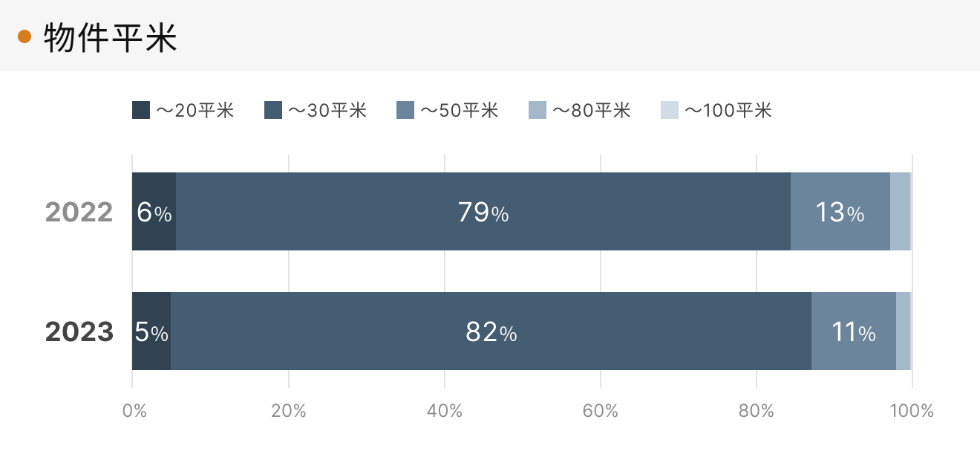
Task: Click the 物件平米 section heading
Action: pyautogui.click(x=111, y=37)
